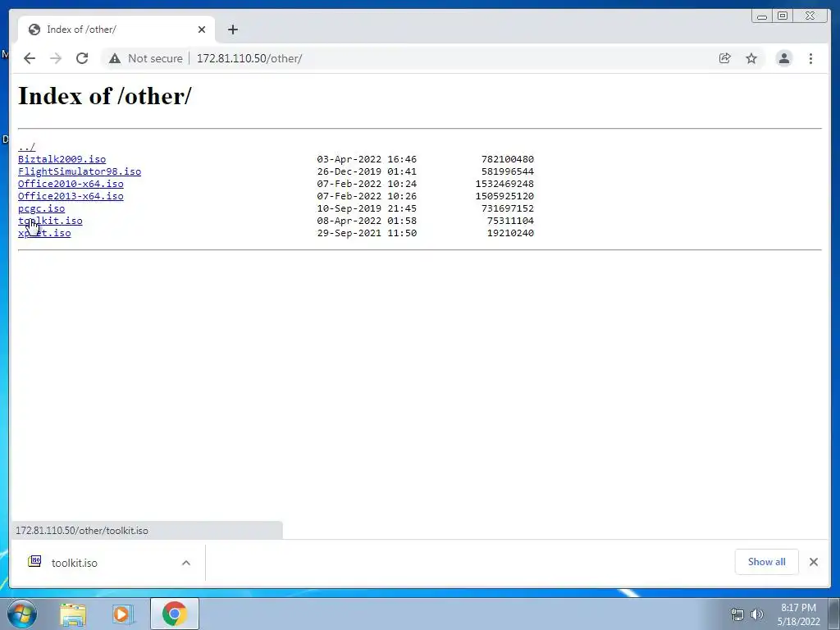Expand the toolkit.iso download options chevron
The image size is (840, 630).
(186, 563)
